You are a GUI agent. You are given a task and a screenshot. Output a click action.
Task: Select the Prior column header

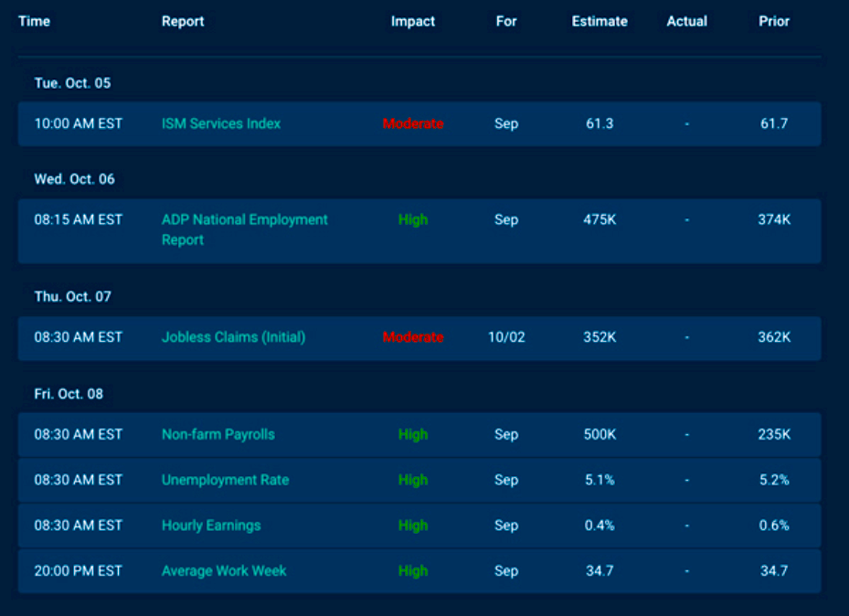(x=773, y=21)
